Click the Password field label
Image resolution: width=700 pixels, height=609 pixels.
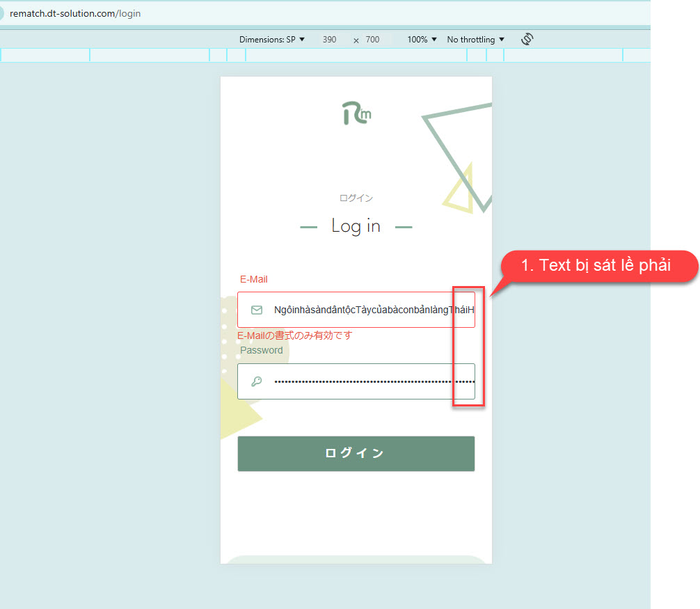pyautogui.click(x=262, y=350)
